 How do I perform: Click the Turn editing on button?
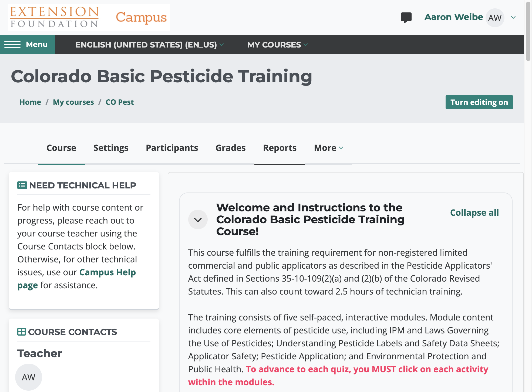[x=479, y=102]
